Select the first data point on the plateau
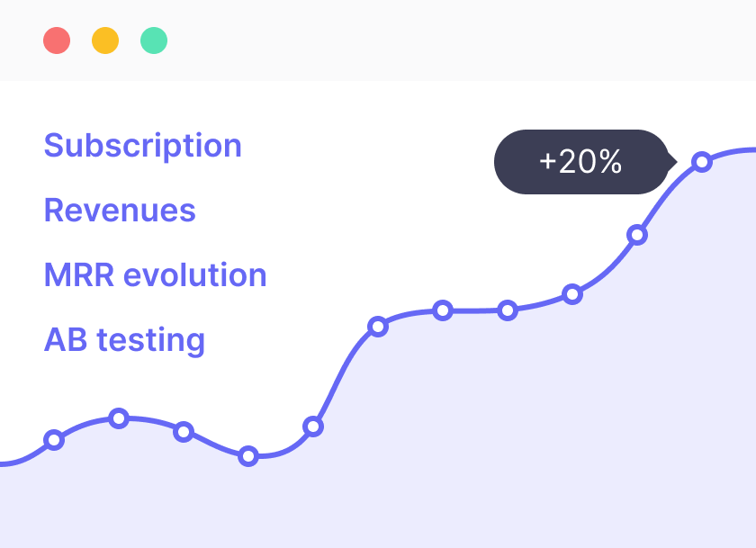Viewport: 756px width, 548px height. [x=443, y=310]
